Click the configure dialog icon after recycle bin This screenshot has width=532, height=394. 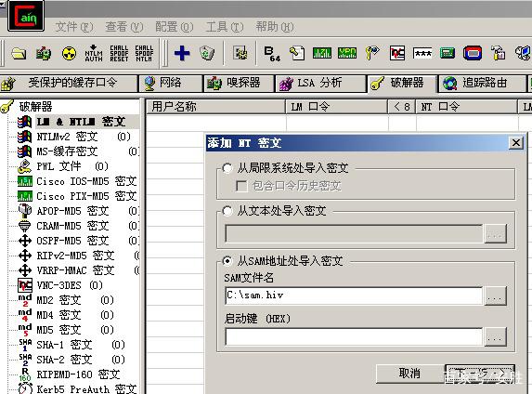click(240, 53)
